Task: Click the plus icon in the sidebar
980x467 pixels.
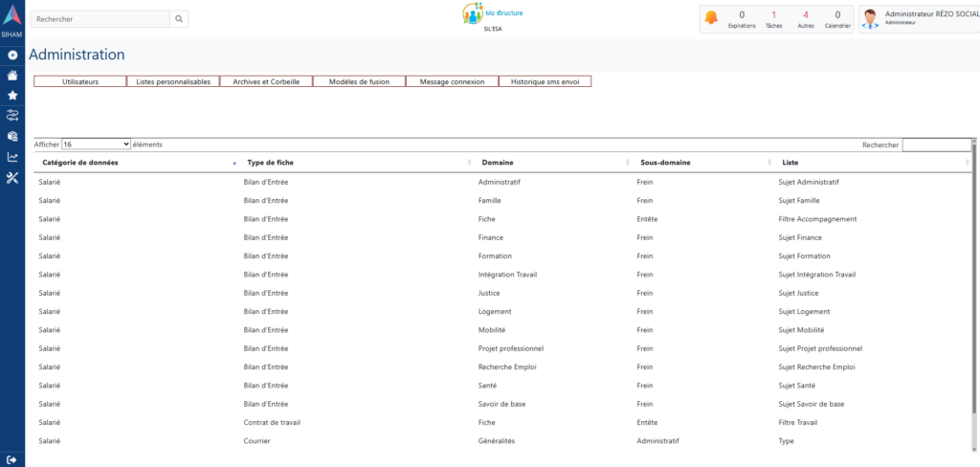Action: tap(12, 55)
